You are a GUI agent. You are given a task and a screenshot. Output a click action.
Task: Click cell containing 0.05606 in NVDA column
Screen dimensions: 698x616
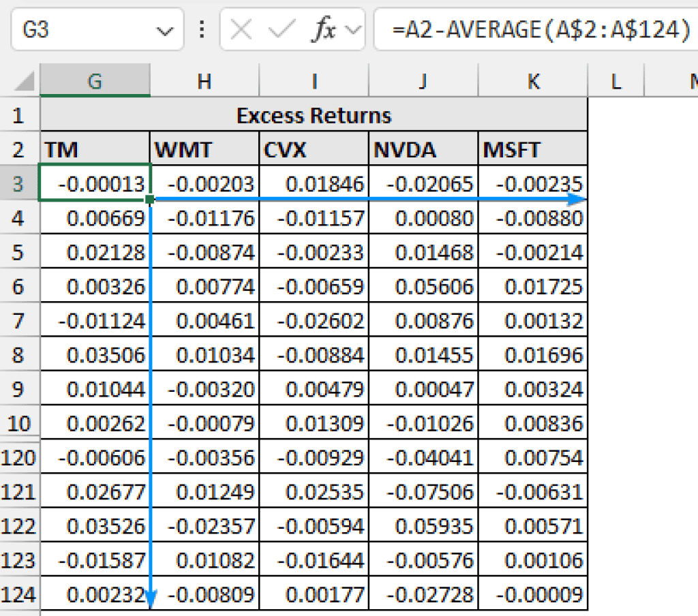423,286
